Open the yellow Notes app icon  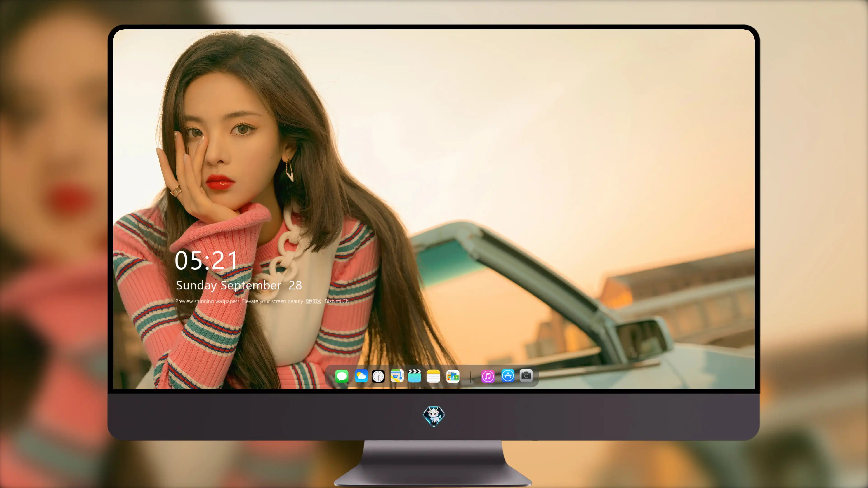point(433,376)
